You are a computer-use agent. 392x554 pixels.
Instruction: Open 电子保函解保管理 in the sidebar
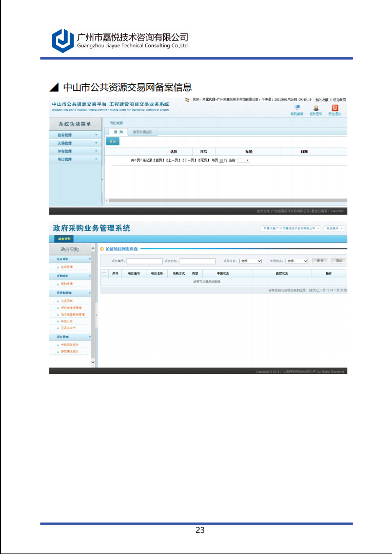pos(72,314)
